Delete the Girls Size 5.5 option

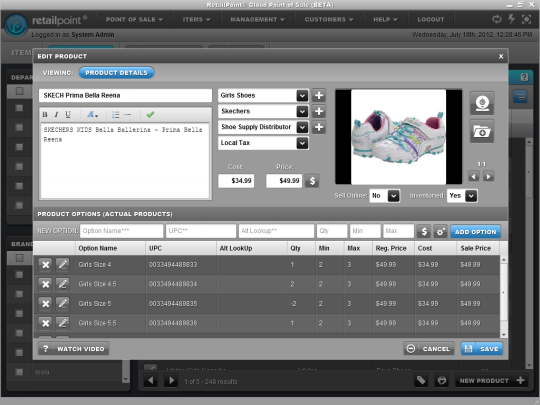click(45, 323)
